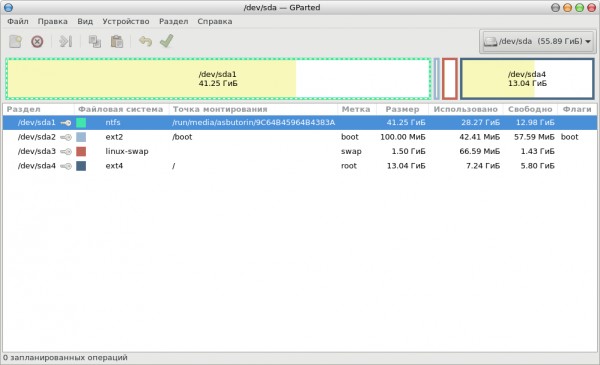Click the key lock icon on /dev/sda3 row

tap(66, 152)
